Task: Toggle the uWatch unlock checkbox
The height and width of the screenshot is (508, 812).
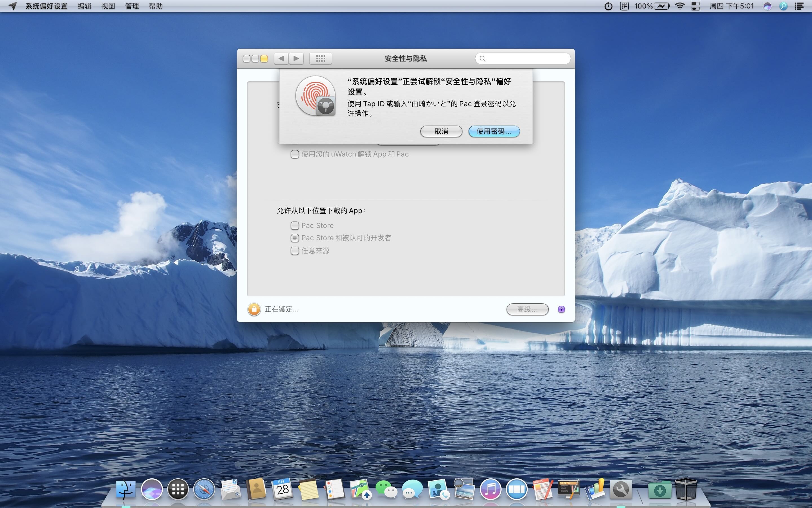Action: point(295,154)
